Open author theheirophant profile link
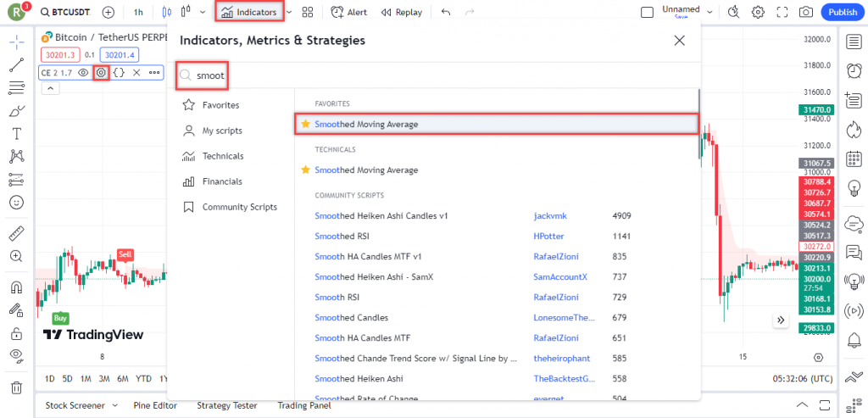 click(562, 359)
